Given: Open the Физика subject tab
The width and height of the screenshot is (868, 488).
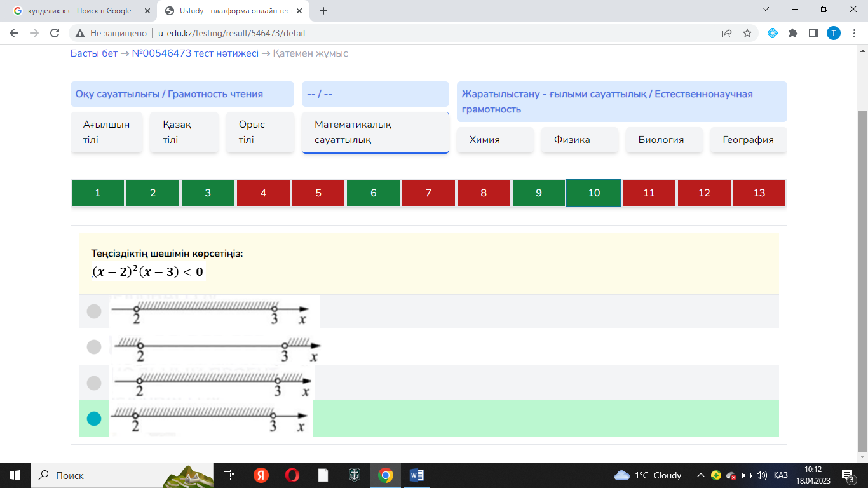Looking at the screenshot, I should (580, 140).
